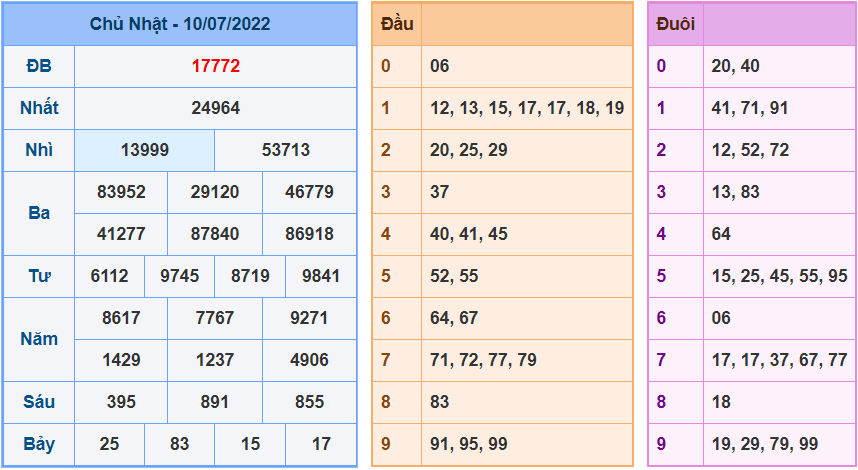Screen dimensions: 858x470
Task: Select the Tư prize label
Action: pos(39,276)
